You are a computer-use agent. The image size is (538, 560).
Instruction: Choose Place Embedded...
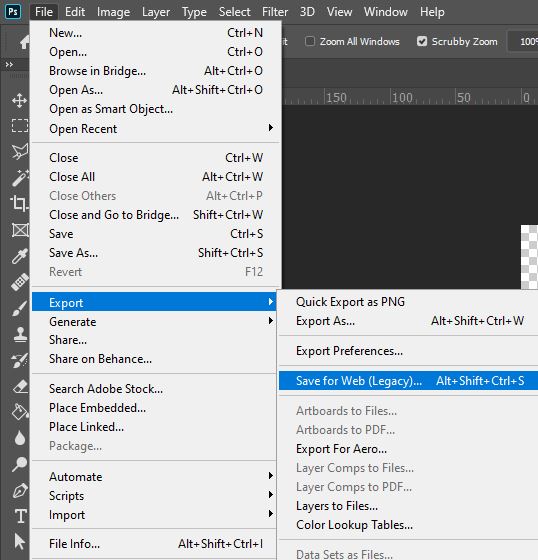[x=154, y=408]
